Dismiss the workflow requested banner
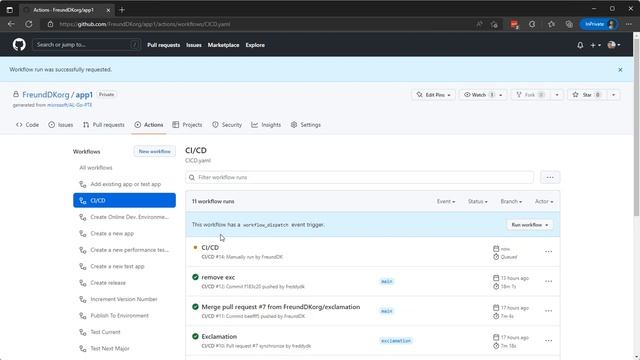Image resolution: width=640 pixels, height=360 pixels. 620,70
